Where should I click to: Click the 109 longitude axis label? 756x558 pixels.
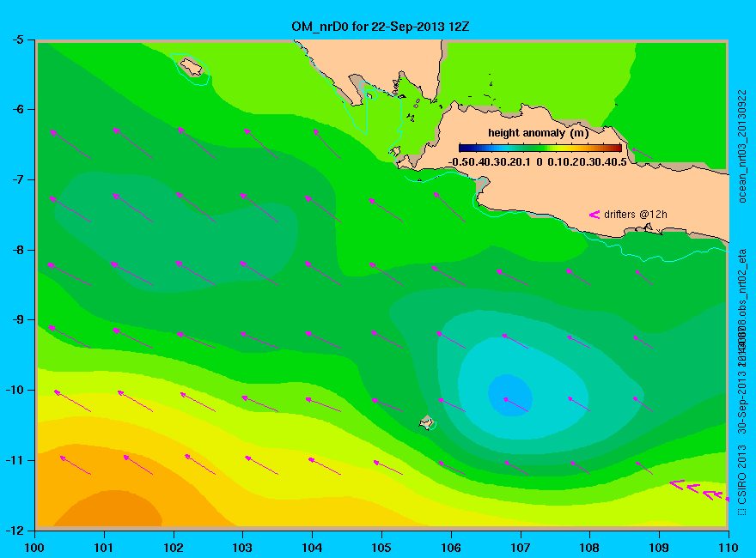659,548
